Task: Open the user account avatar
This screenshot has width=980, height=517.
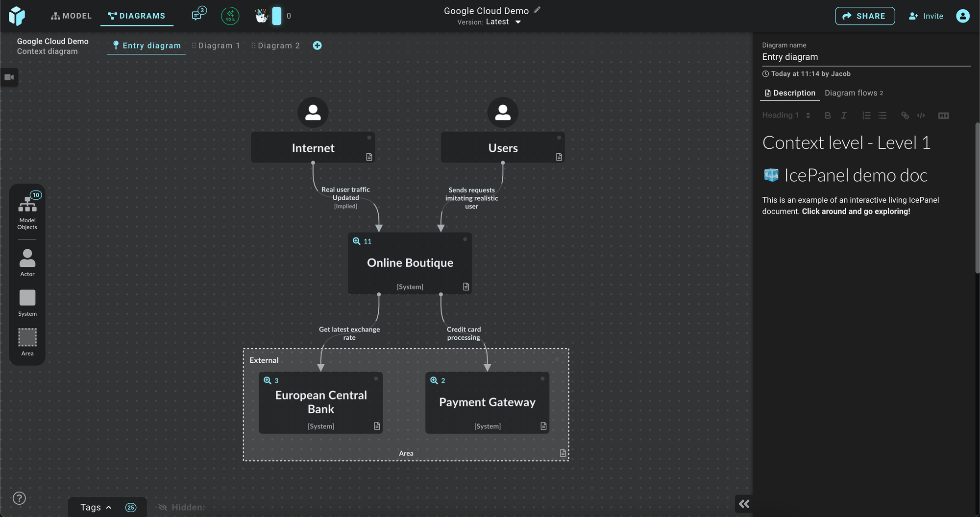Action: [x=963, y=16]
